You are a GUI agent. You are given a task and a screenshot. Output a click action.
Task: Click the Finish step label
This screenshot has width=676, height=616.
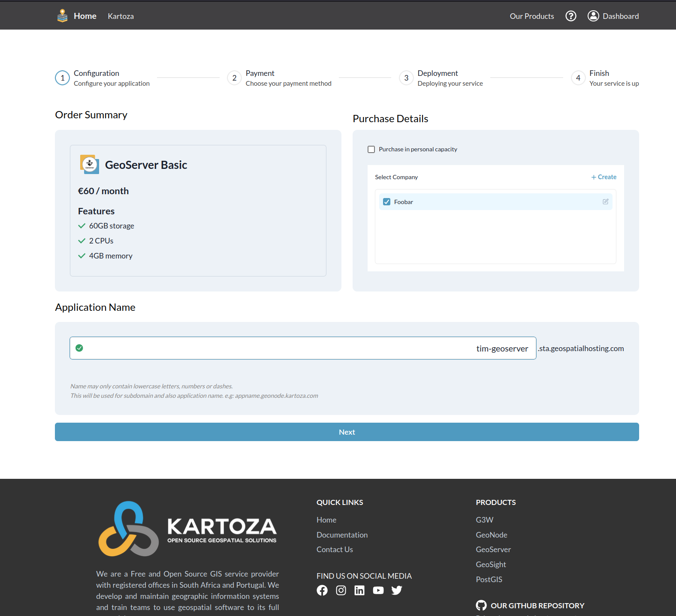pyautogui.click(x=599, y=73)
